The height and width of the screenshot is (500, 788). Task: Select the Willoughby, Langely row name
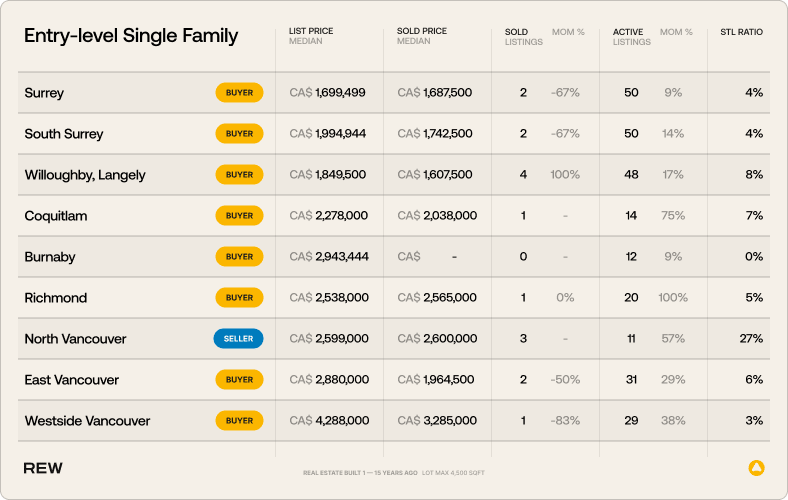point(85,175)
